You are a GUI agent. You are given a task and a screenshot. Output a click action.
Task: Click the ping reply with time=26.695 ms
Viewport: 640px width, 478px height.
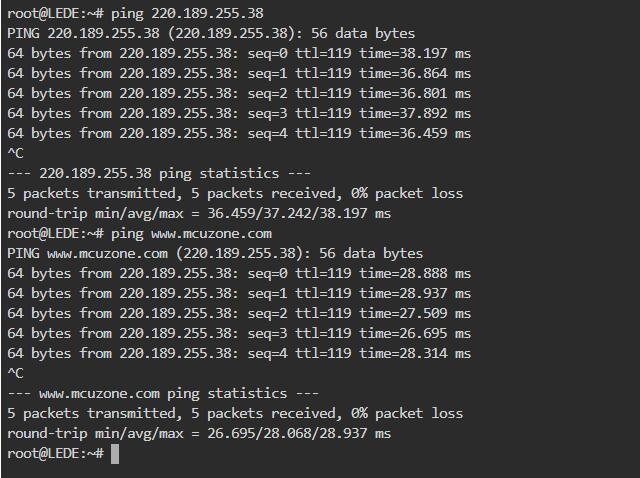coord(238,333)
